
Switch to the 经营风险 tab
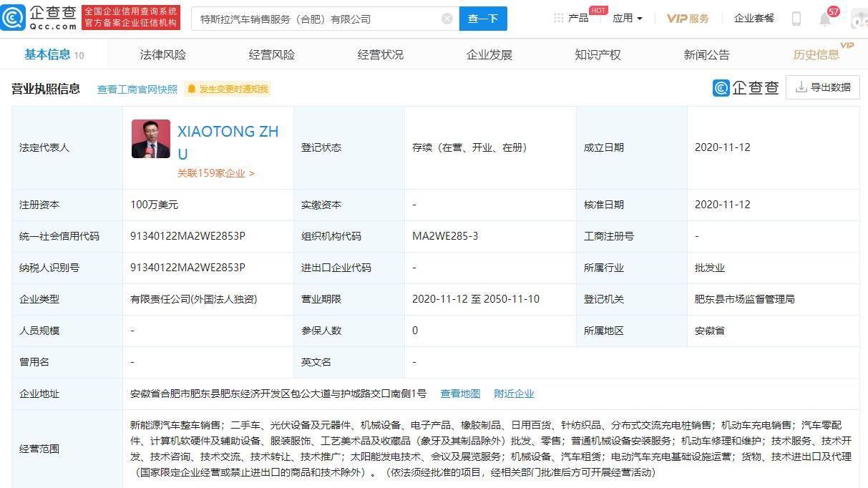(272, 54)
